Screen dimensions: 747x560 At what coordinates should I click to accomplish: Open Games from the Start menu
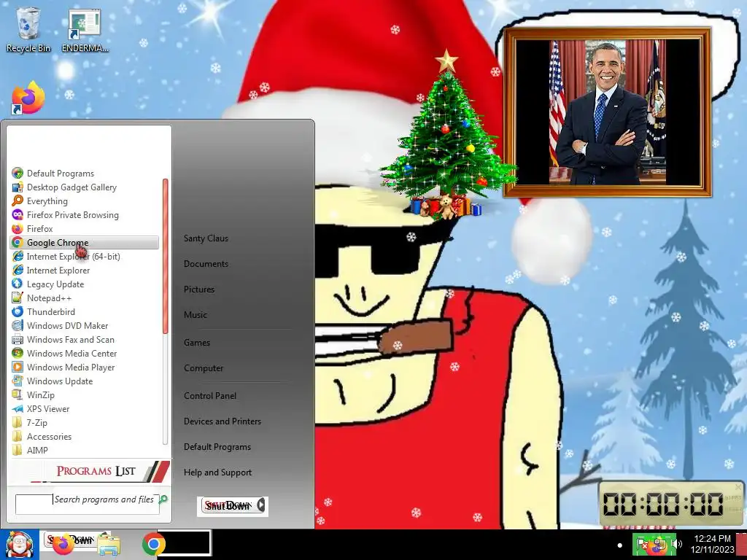197,343
